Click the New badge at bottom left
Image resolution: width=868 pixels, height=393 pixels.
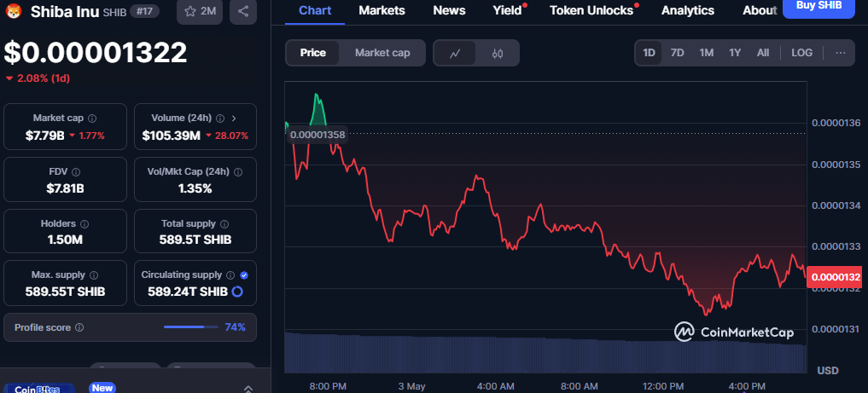coord(102,388)
